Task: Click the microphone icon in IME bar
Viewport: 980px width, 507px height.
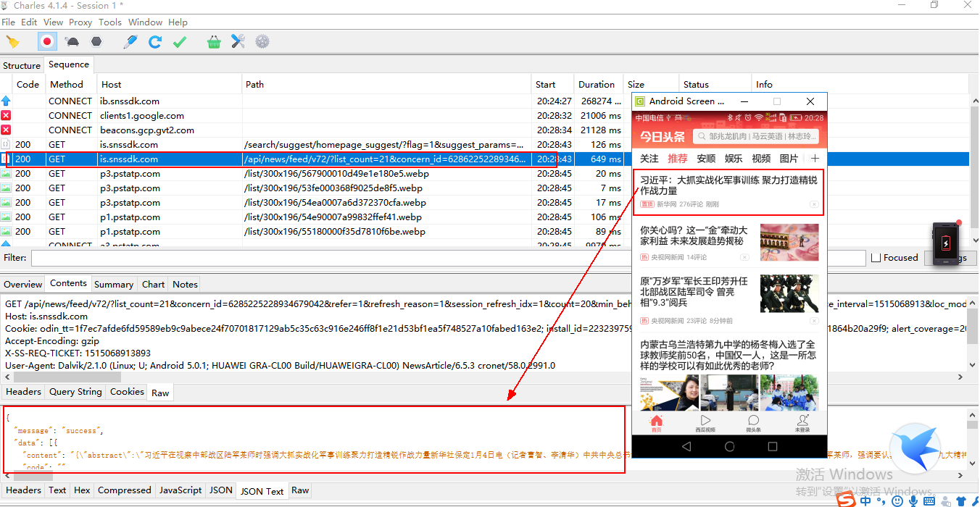Action: click(x=913, y=500)
